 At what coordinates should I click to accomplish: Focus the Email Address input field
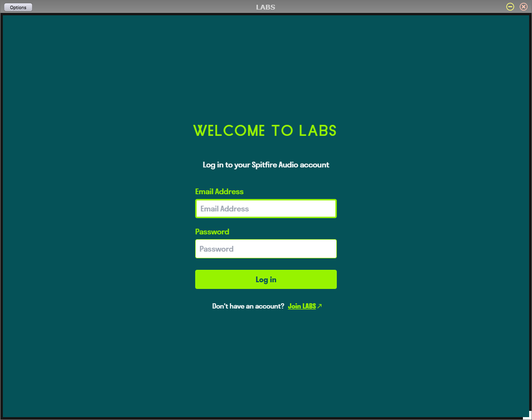266,209
